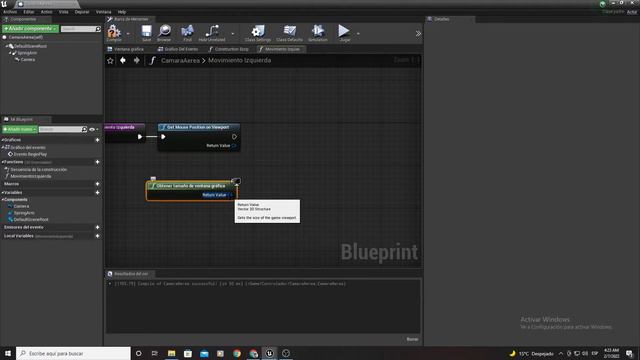Image resolution: width=640 pixels, height=360 pixels.
Task: Open the Browse asset icon
Action: click(164, 33)
